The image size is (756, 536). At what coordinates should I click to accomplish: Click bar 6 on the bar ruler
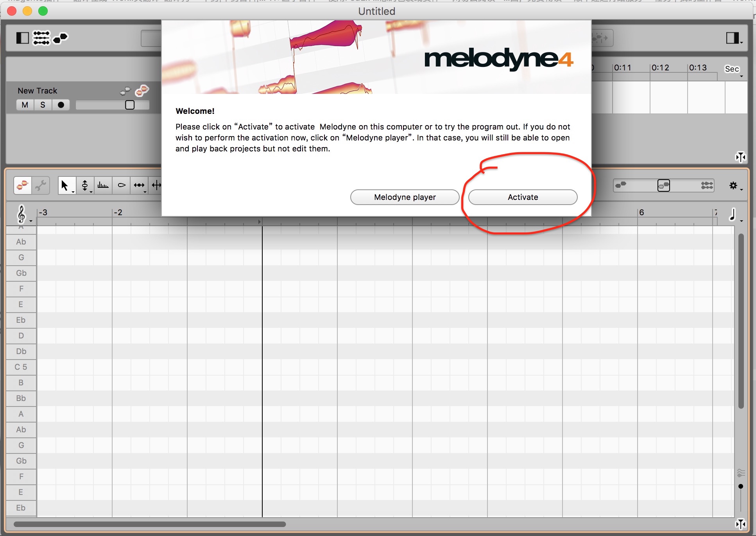click(x=641, y=212)
